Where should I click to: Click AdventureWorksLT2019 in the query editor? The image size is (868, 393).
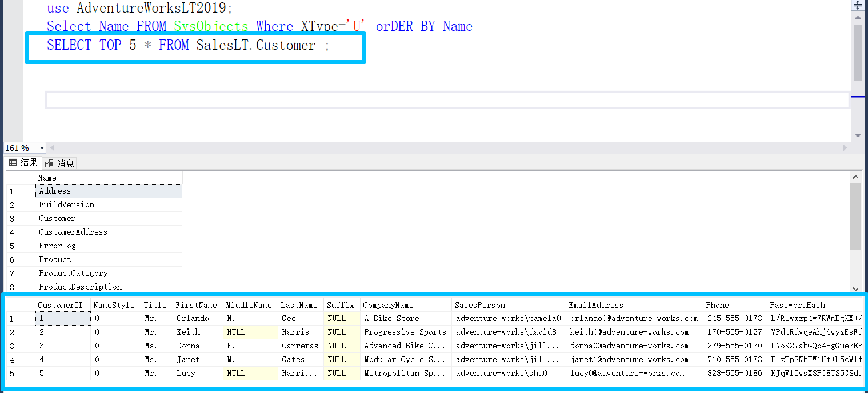click(152, 8)
